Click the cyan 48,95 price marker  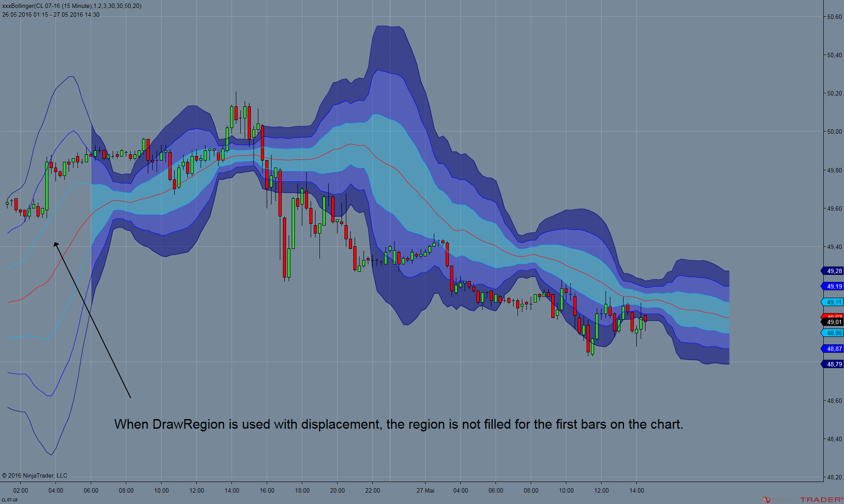(833, 333)
